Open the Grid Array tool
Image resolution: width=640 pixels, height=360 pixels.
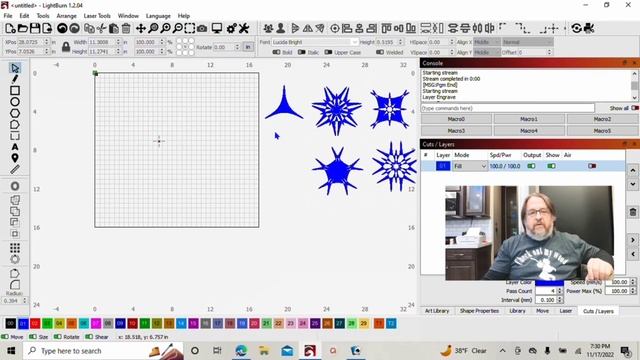[15, 248]
